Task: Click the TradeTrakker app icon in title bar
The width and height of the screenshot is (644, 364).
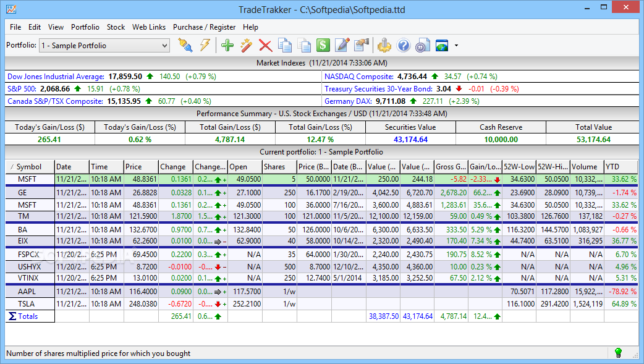Action: 11,9
